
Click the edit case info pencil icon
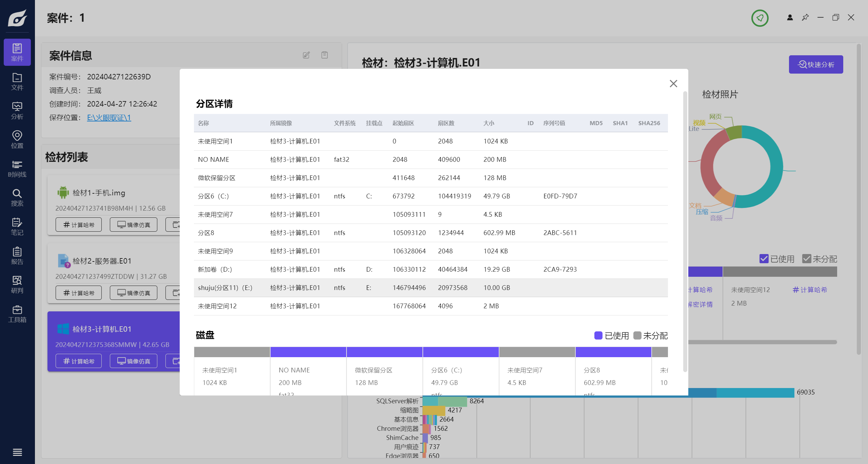click(306, 55)
